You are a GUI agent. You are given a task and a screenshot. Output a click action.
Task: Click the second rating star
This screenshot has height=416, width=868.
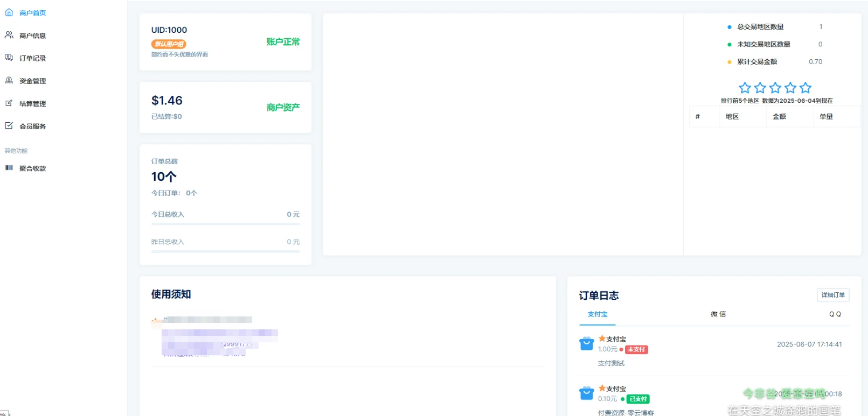click(760, 88)
